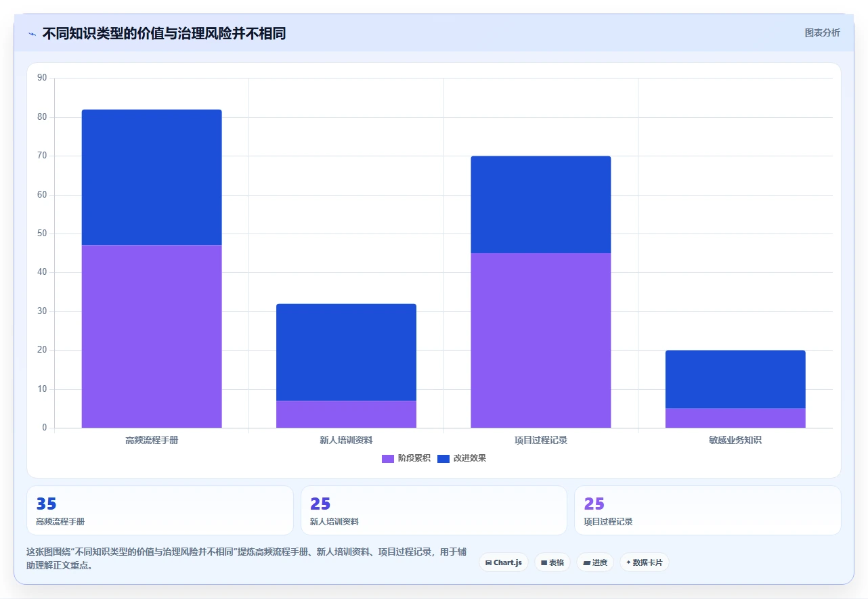Click the icon inside the 表格 chip
This screenshot has width=868, height=599.
[x=544, y=562]
